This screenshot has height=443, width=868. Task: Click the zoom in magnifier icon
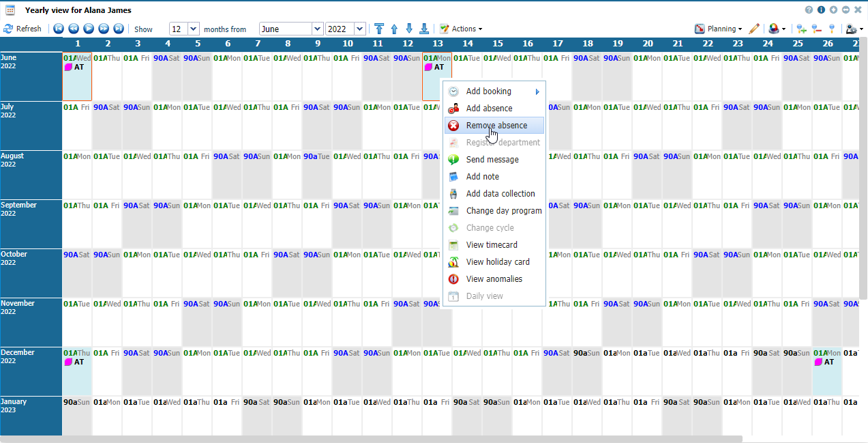(801, 29)
